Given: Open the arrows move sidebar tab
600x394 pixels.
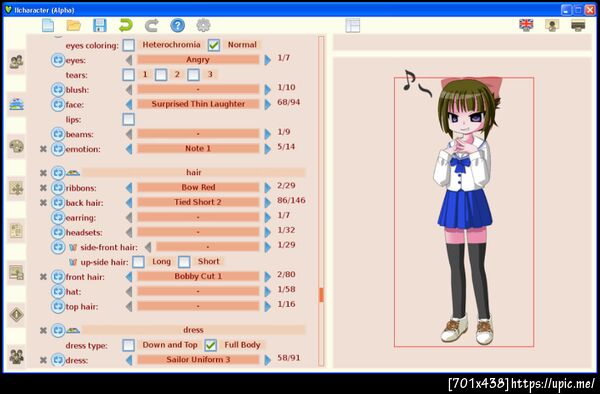Looking at the screenshot, I should (x=16, y=189).
